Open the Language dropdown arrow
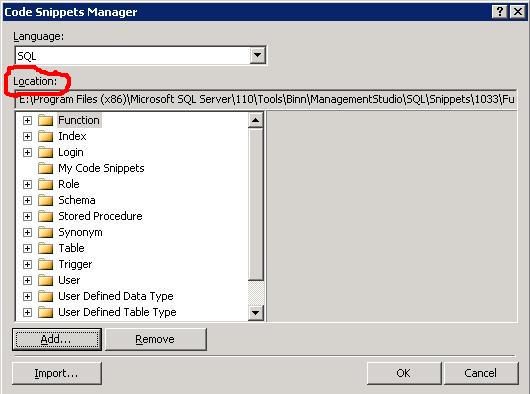 pyautogui.click(x=257, y=55)
